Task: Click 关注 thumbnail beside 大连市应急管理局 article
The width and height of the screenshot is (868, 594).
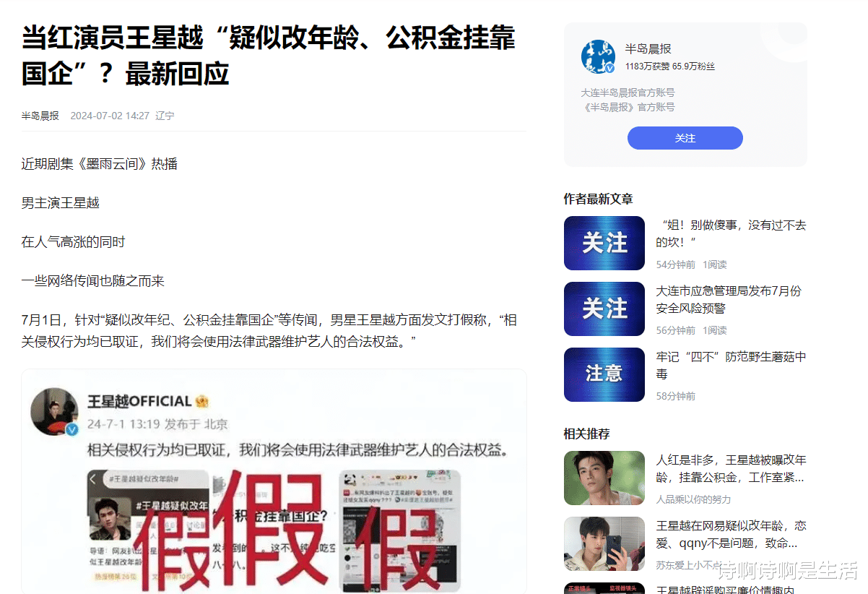Action: point(604,309)
